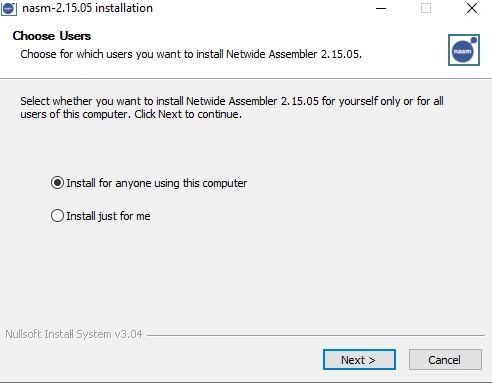The height and width of the screenshot is (383, 492).
Task: Click the line beside the Nullsoft branding
Action: click(x=316, y=335)
